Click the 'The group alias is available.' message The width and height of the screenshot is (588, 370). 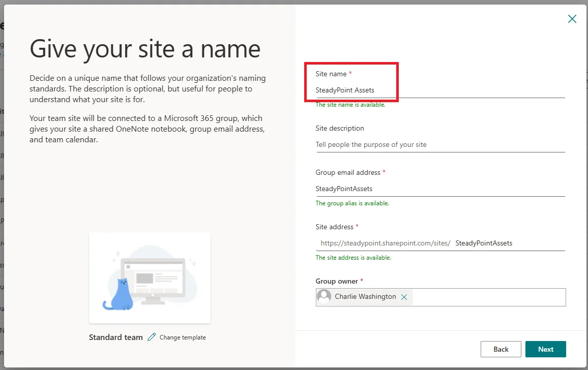tap(352, 203)
